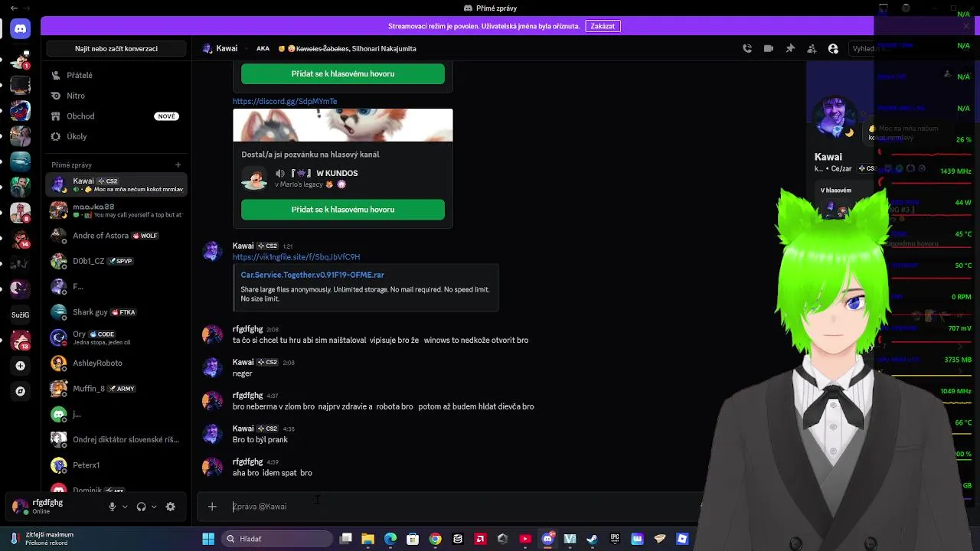Click Kawai's avatar on the vikingfile message

tap(212, 251)
